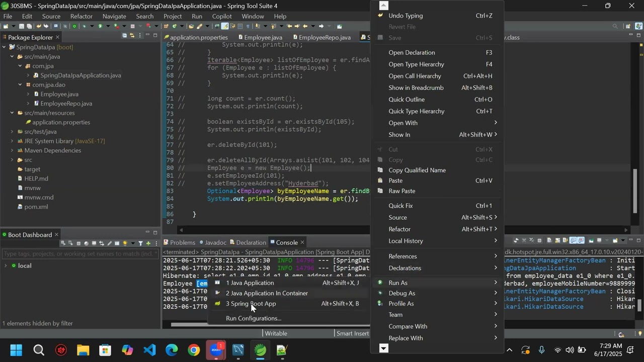
Task: Click the filter funnel icon in Boot Dashboard
Action: [140, 243]
